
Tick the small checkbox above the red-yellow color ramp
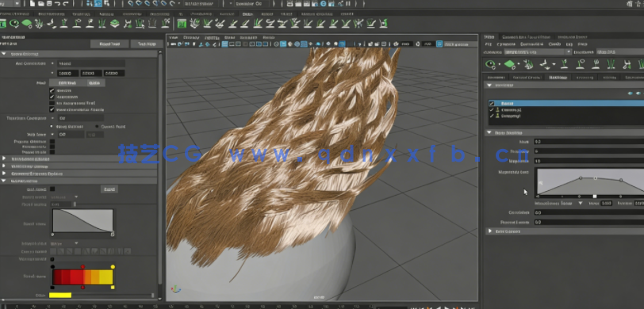point(52,259)
